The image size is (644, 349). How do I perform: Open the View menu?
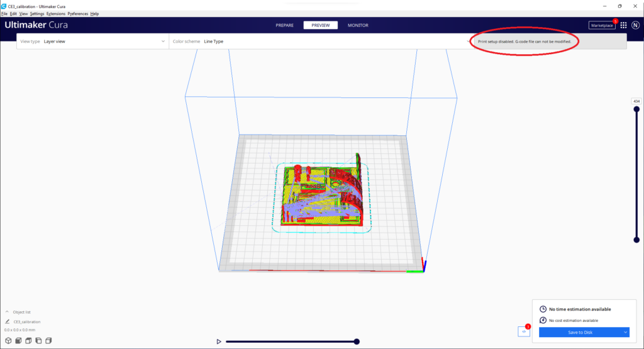coord(23,14)
